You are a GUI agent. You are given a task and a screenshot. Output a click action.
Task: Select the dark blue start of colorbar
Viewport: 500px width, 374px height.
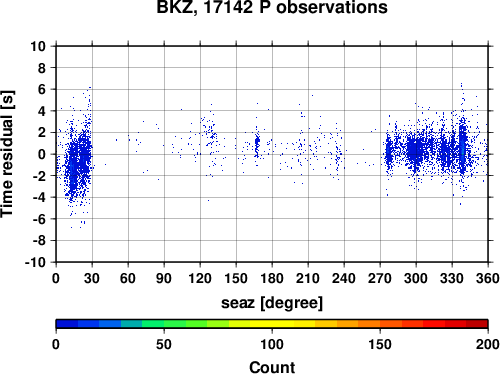click(67, 324)
